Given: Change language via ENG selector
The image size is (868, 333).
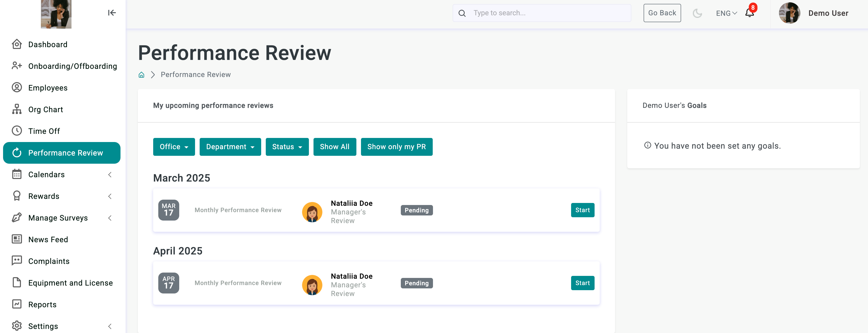Looking at the screenshot, I should pyautogui.click(x=726, y=13).
